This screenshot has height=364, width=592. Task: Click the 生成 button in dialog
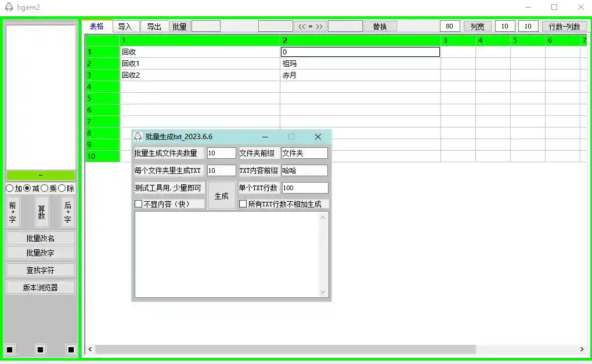[x=221, y=196]
